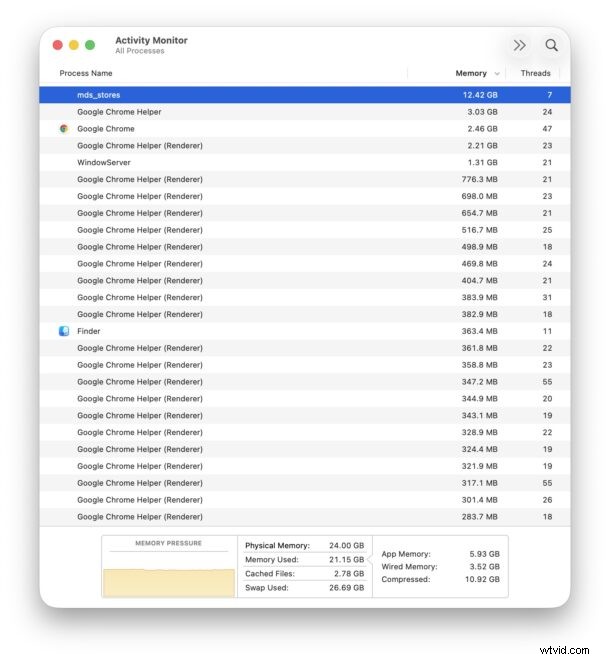Screen dimensions: 610x660
Task: Select the Renderer row using 383.9 MB
Action: point(305,298)
